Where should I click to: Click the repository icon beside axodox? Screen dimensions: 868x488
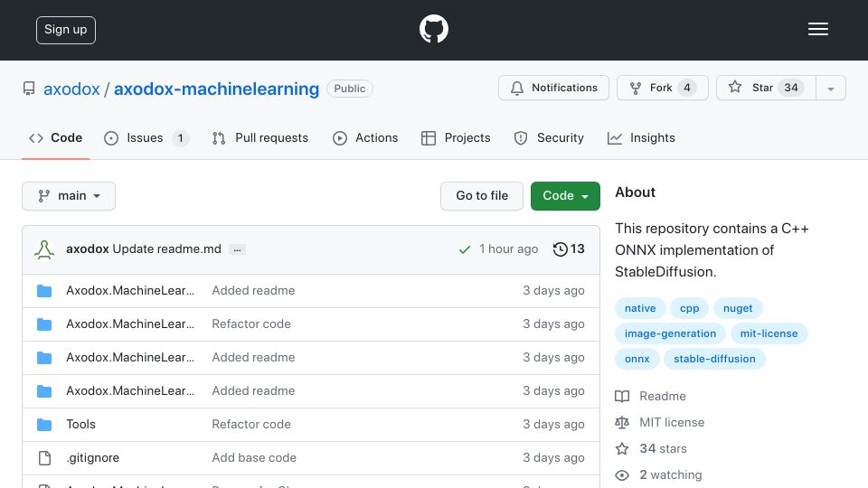(x=29, y=89)
